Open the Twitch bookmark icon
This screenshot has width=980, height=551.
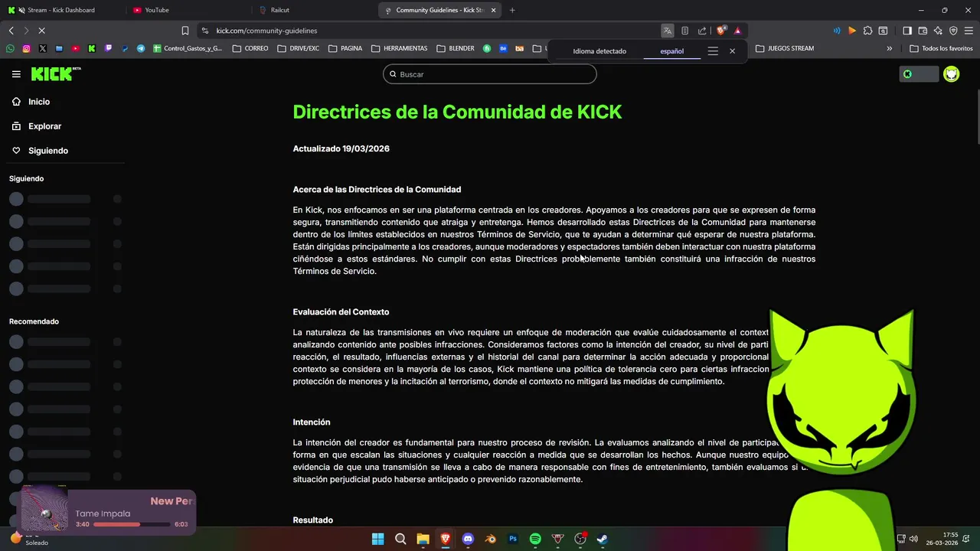[108, 48]
